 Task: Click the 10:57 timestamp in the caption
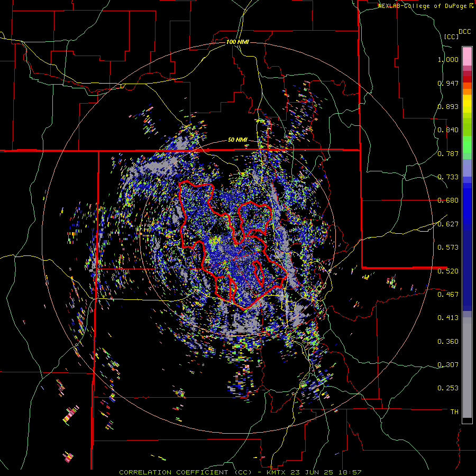point(351,472)
